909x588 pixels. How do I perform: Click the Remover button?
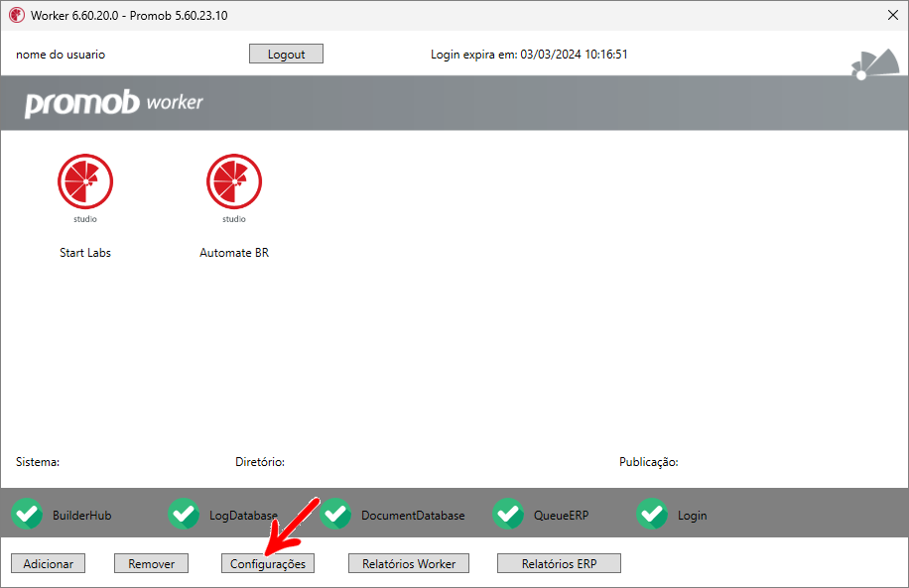(151, 563)
